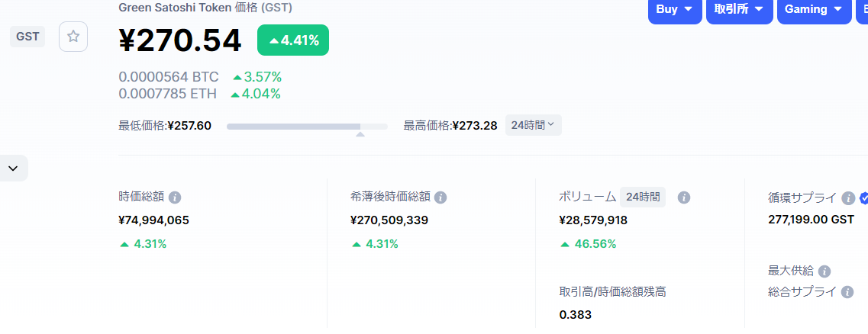
Task: Click market cap value ¥74,994,065
Action: coord(154,220)
